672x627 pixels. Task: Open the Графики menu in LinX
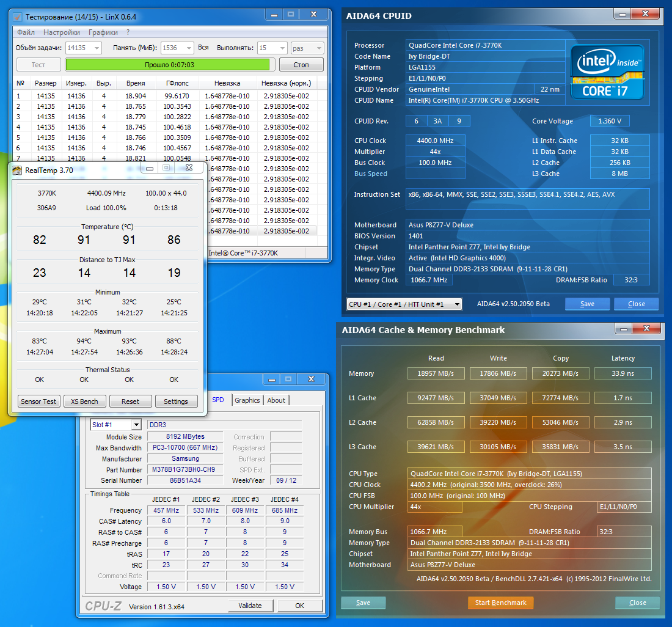pos(103,32)
